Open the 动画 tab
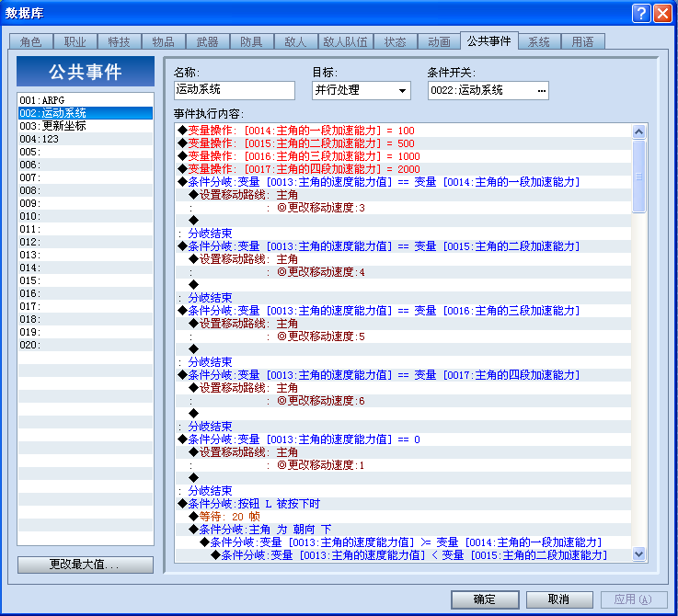The image size is (678, 616). pyautogui.click(x=439, y=42)
